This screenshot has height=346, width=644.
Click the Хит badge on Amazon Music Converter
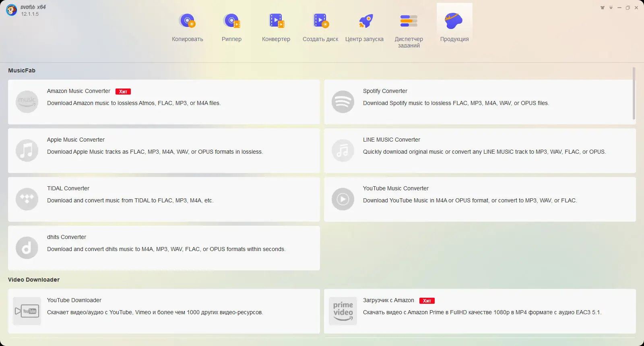(x=123, y=91)
